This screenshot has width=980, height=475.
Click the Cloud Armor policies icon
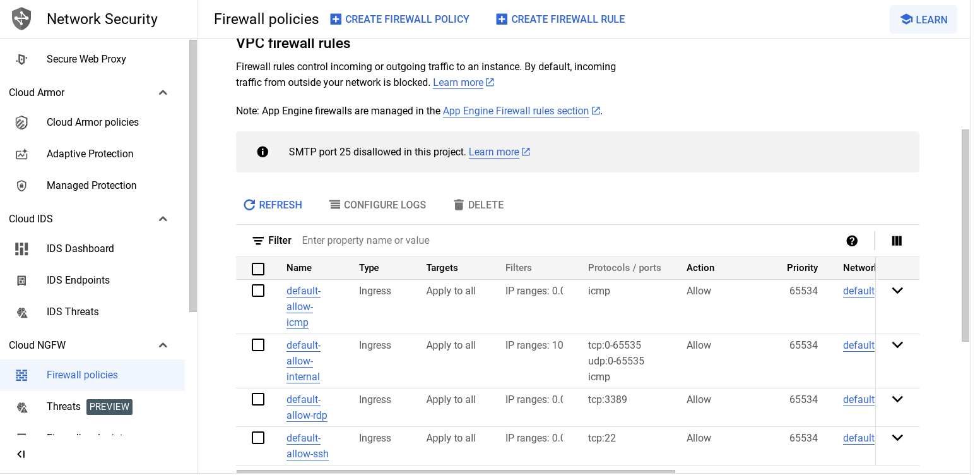point(21,123)
